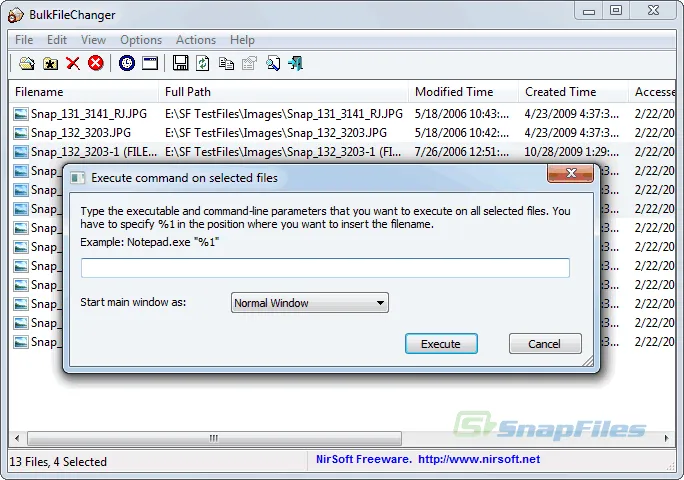Click the Exit door toolbar icon
The width and height of the screenshot is (684, 480).
[x=296, y=64]
